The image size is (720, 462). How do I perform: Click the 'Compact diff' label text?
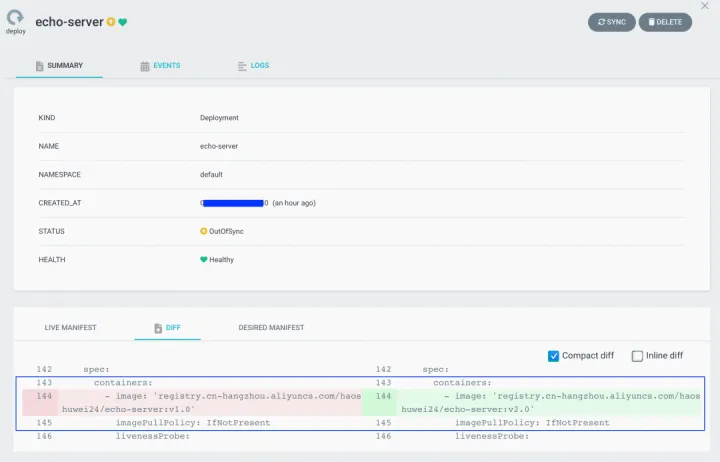[588, 356]
